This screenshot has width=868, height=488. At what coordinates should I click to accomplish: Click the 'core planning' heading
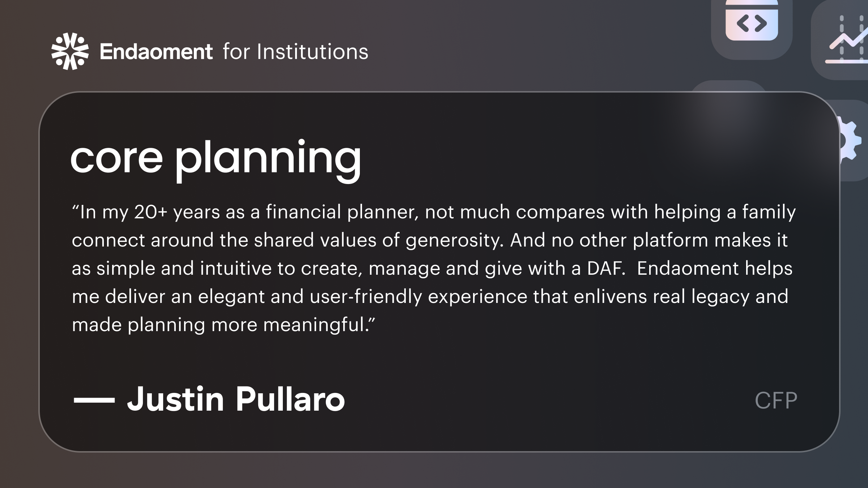pos(216,158)
